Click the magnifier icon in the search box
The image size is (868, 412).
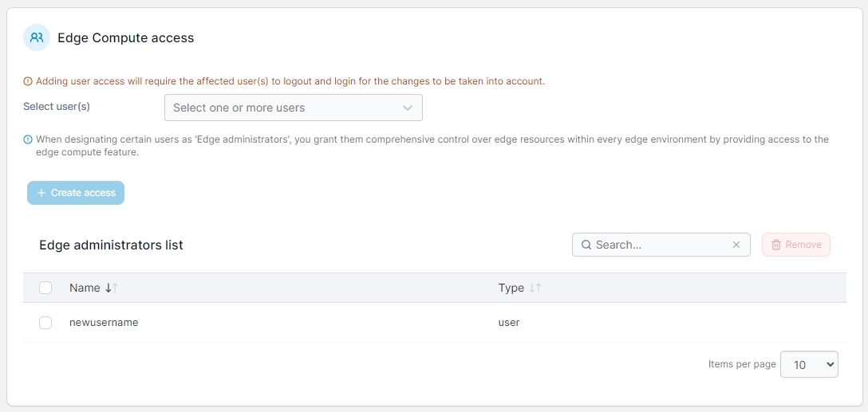[x=586, y=245]
